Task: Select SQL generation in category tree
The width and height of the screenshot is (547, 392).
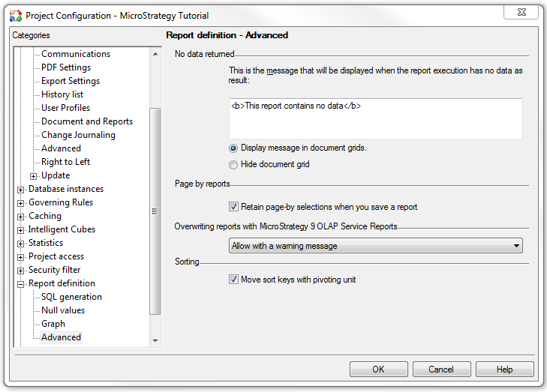Action: [71, 297]
